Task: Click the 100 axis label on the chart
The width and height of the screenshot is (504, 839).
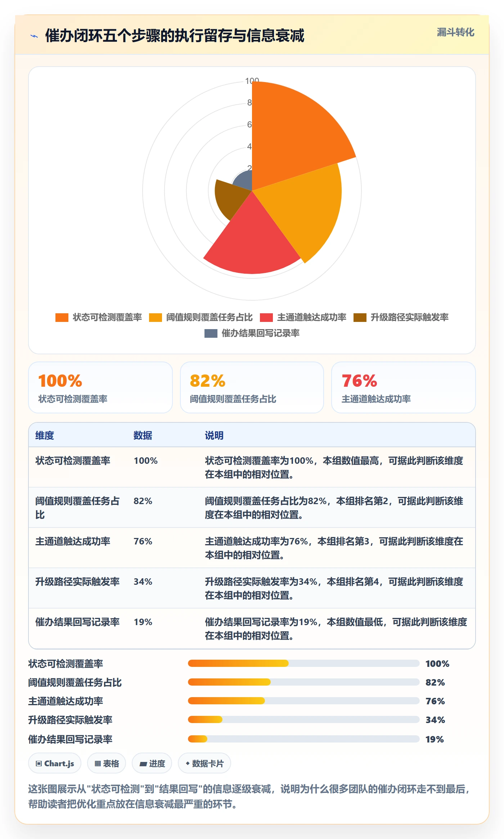Action: tap(252, 81)
